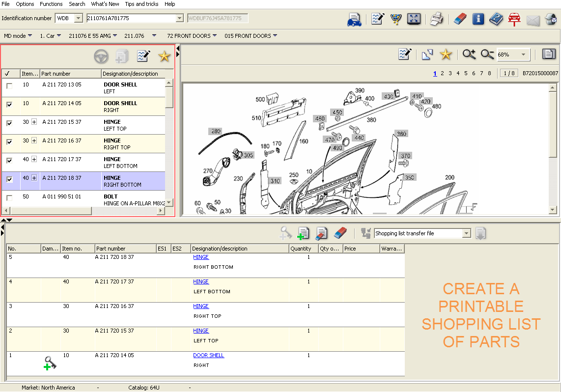Open the shopping cart icon

pos(396,19)
